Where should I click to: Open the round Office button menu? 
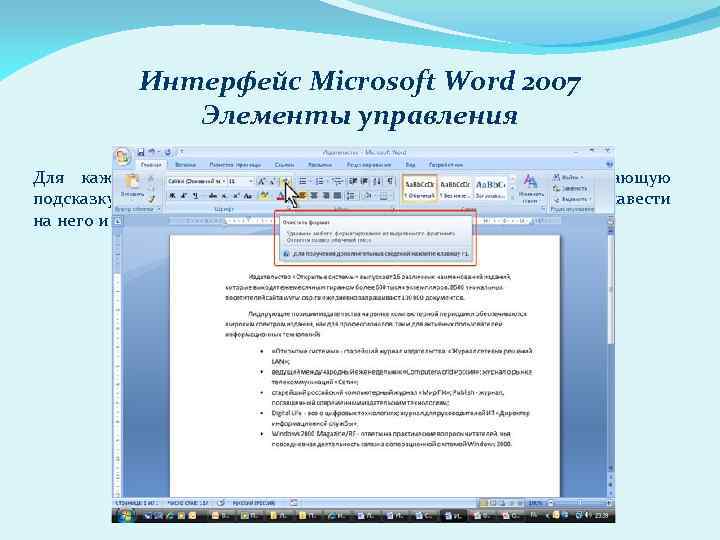123,157
